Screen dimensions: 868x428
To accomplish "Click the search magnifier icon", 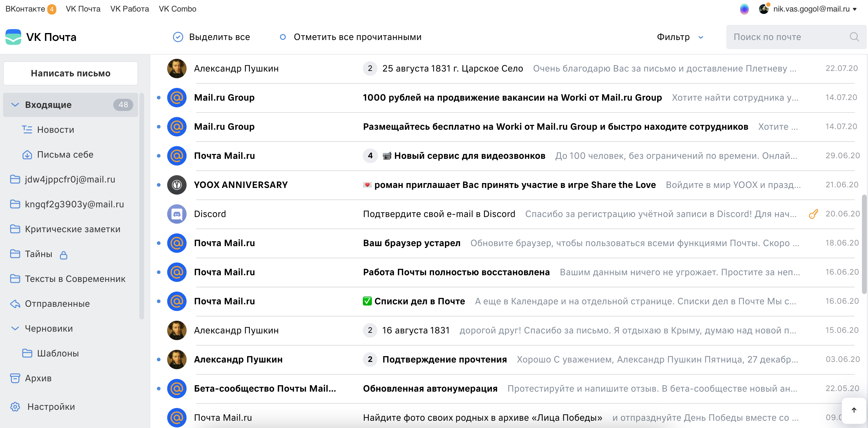I will [x=854, y=37].
